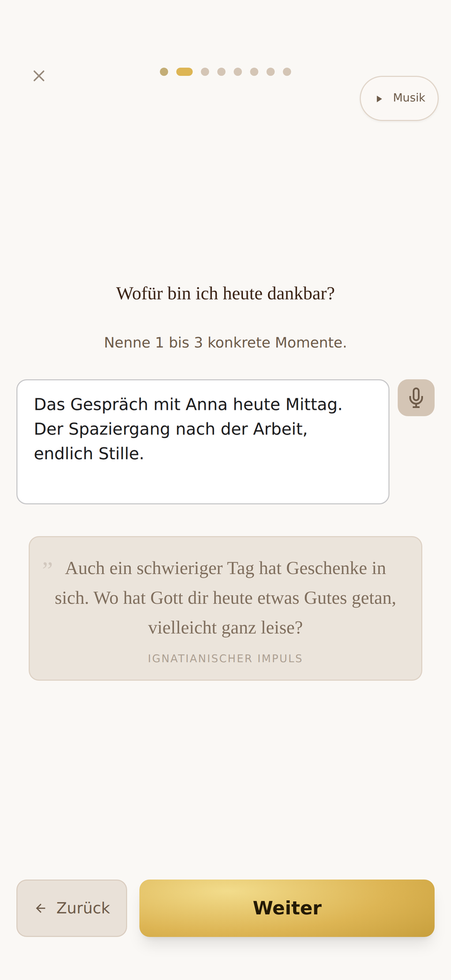Go to the first progress step dot
451x980 pixels.
click(164, 71)
